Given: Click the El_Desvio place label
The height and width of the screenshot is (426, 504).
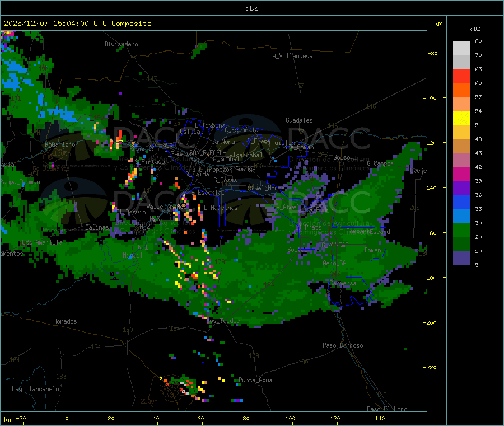Looking at the screenshot, I should [131, 212].
